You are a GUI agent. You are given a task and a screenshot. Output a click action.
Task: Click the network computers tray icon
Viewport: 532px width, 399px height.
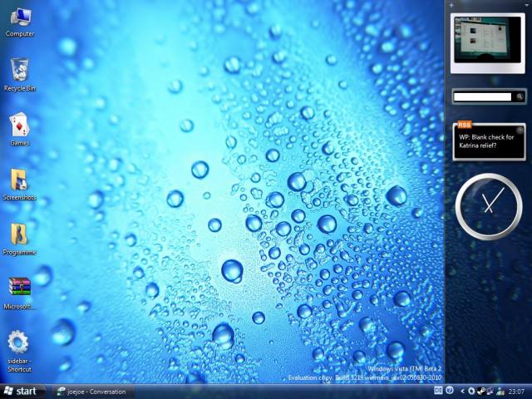490,391
